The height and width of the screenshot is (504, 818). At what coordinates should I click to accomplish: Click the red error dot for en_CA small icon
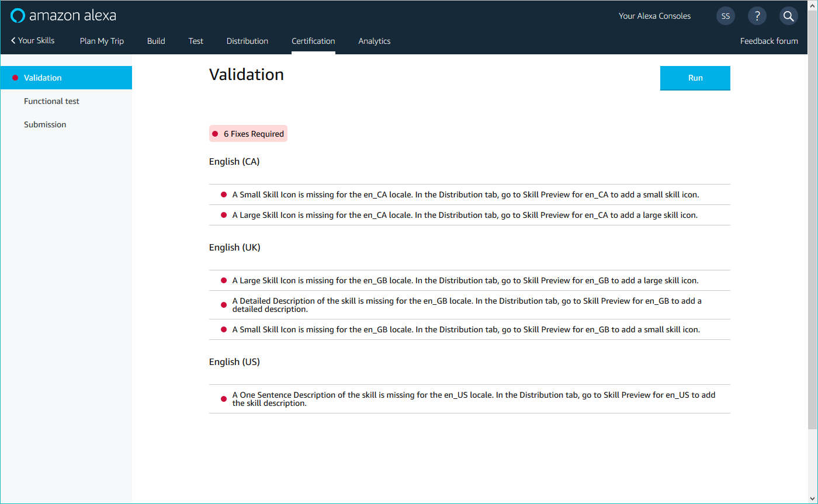pos(223,194)
